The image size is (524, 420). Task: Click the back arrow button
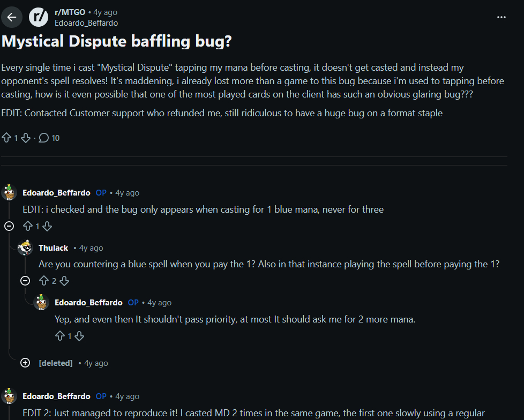pos(12,17)
